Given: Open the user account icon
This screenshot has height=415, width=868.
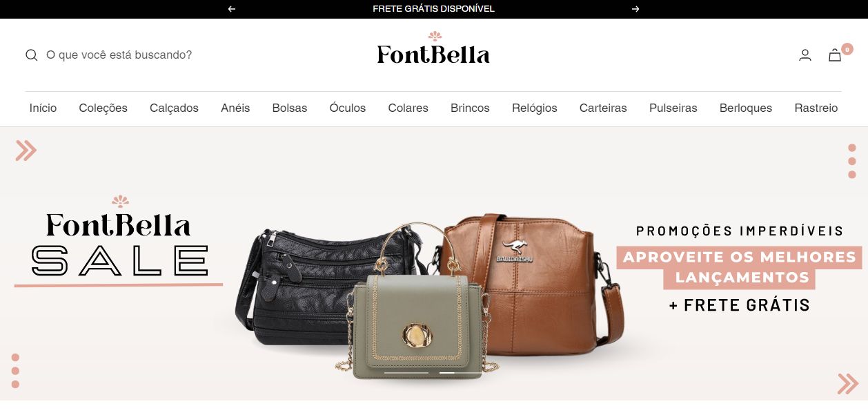Looking at the screenshot, I should pyautogui.click(x=805, y=55).
